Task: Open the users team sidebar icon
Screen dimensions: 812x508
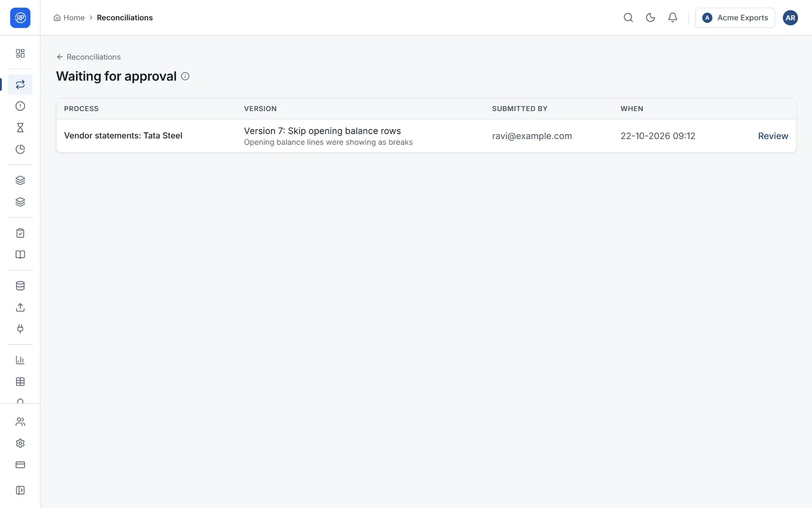Action: pos(20,422)
